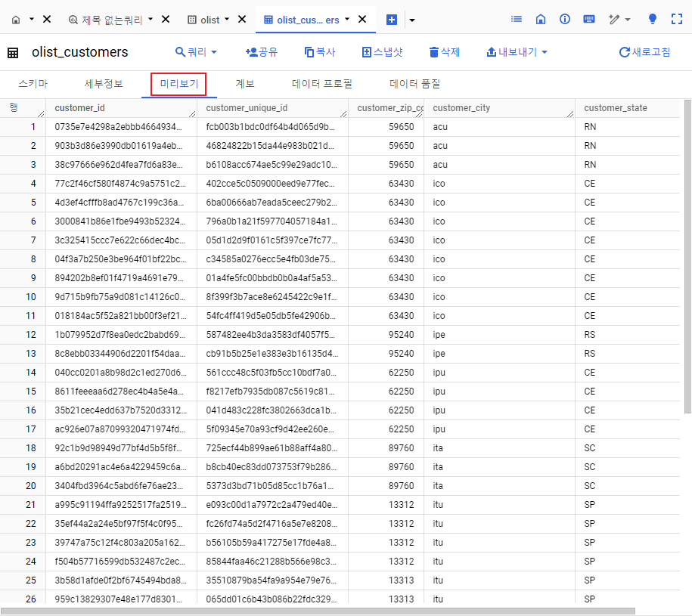Switch to the 계보 lineage tab
Image resolution: width=692 pixels, height=616 pixels.
pos(245,84)
